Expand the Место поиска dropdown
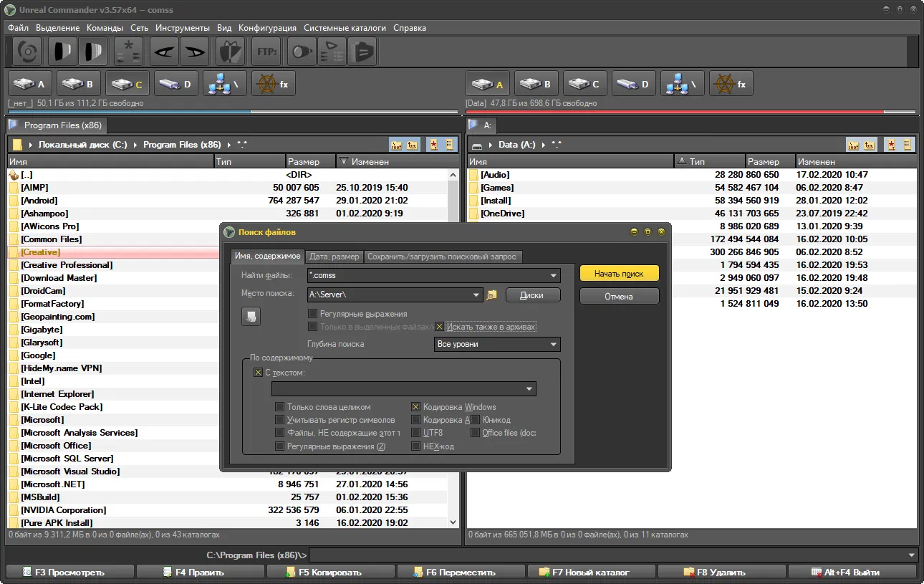The width and height of the screenshot is (924, 584). tap(477, 295)
